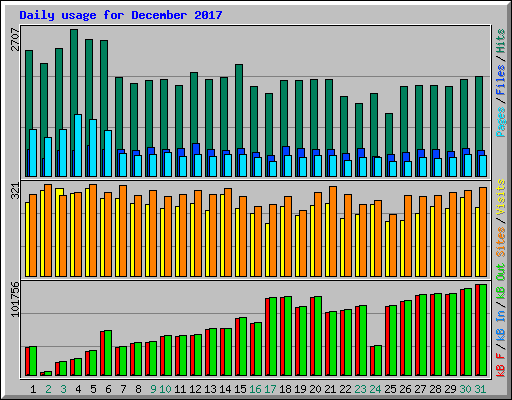This screenshot has height=400, width=512.
Task: Click the 321 visits axis value
Action: pos(15,191)
